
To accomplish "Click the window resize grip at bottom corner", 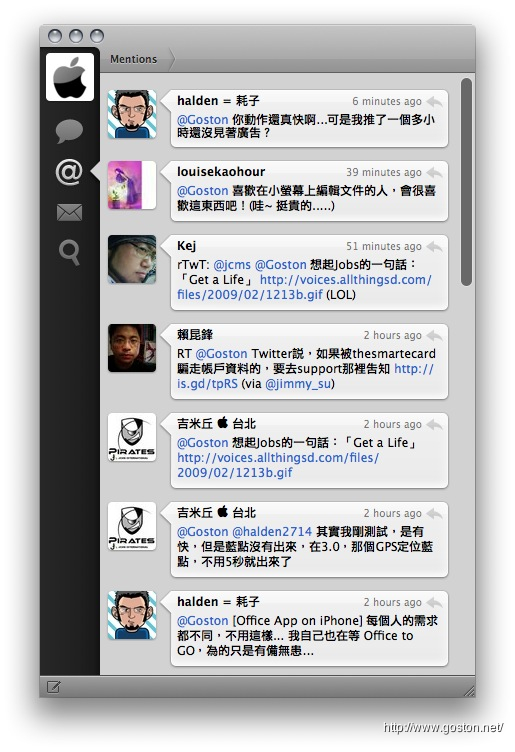I will pos(469,691).
